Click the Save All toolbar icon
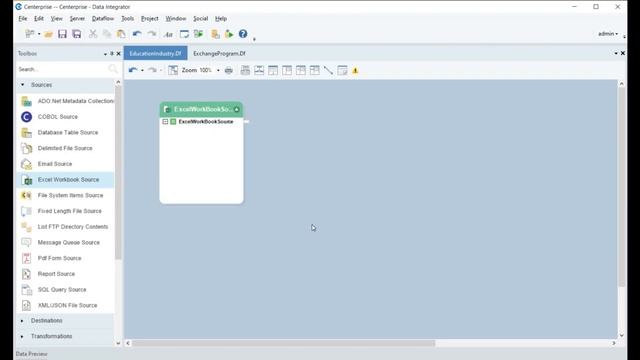 click(x=77, y=34)
